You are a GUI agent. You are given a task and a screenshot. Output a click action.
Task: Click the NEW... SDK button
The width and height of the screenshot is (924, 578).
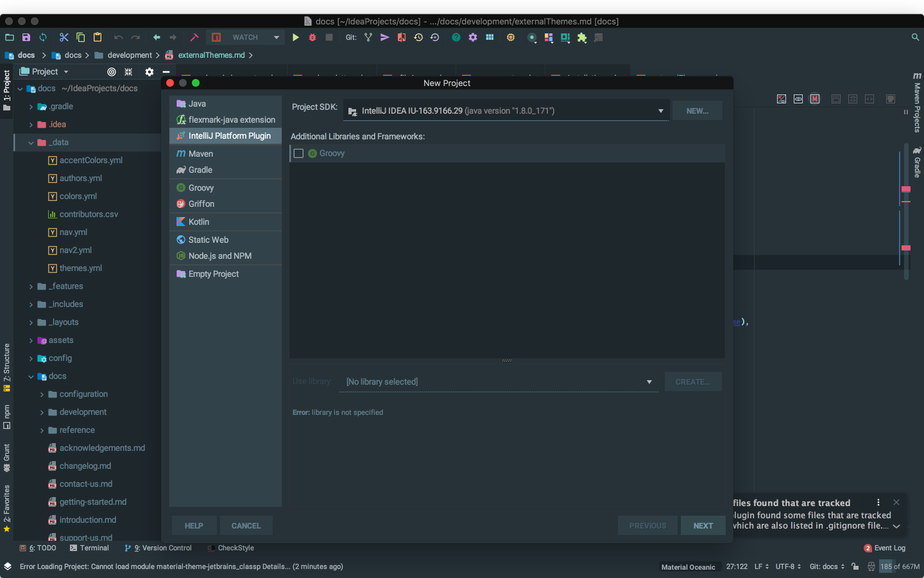697,110
